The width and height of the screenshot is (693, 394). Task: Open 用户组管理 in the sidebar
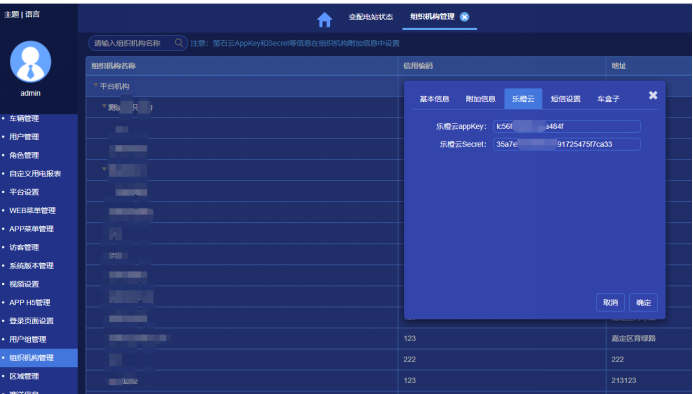(x=28, y=340)
